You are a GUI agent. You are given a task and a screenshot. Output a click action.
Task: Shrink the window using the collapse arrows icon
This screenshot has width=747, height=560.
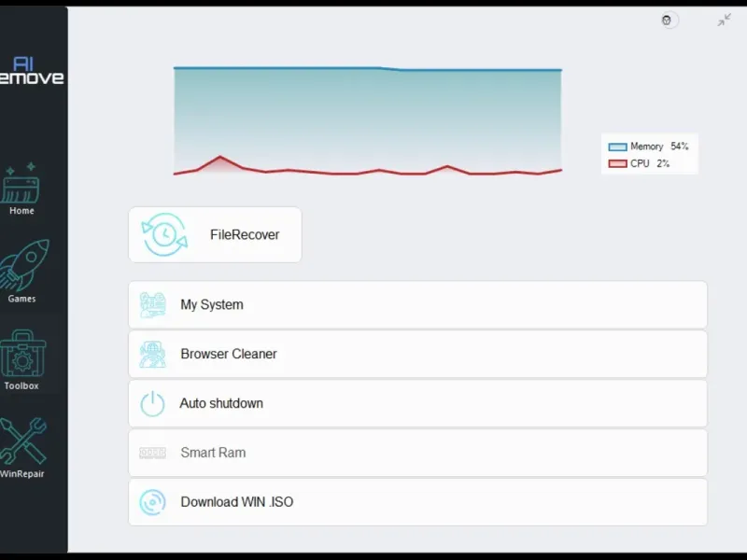click(x=725, y=20)
